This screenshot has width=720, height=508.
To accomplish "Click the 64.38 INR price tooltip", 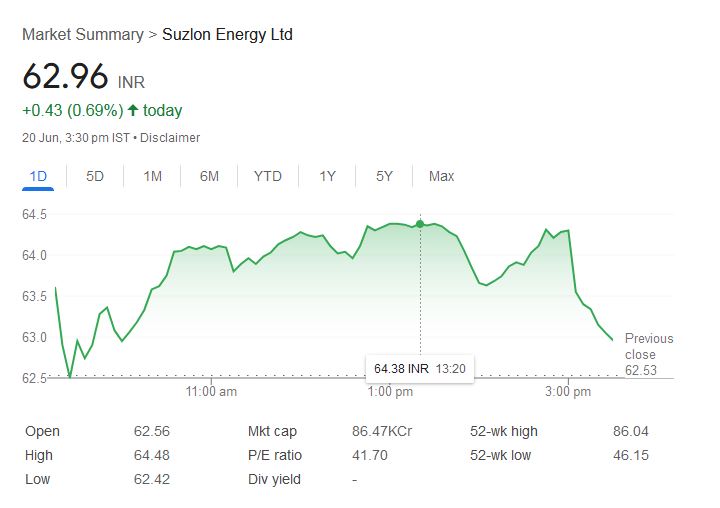I will coord(419,368).
